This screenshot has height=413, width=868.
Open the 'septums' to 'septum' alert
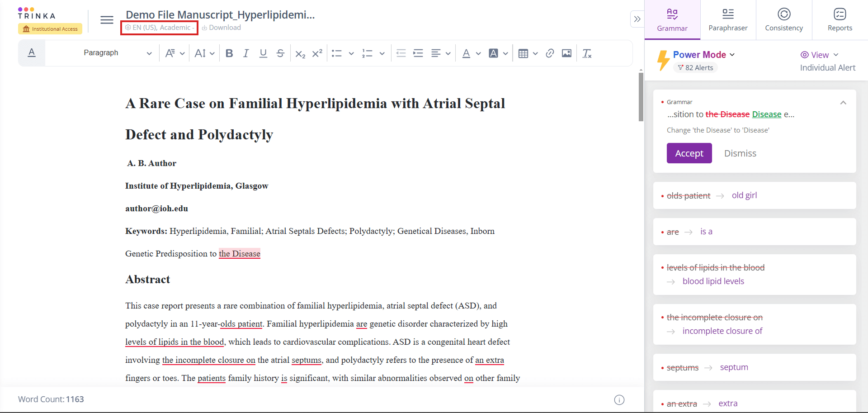tap(755, 367)
